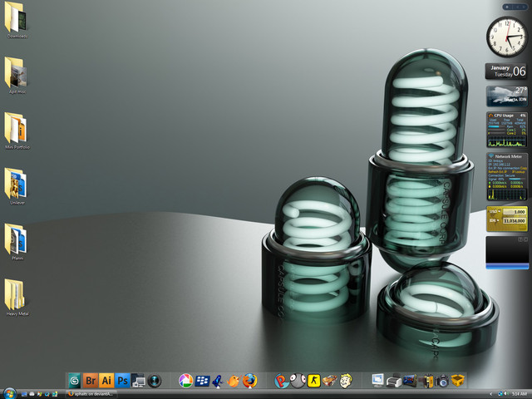The width and height of the screenshot is (532, 399).
Task: Click the January 06 calendar gadget
Action: click(x=506, y=71)
